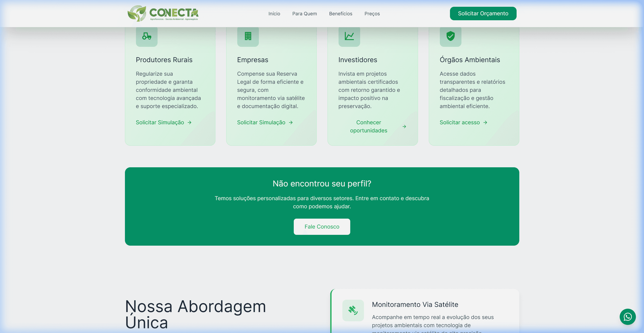Click the Solicitar Orçamento button

point(483,14)
